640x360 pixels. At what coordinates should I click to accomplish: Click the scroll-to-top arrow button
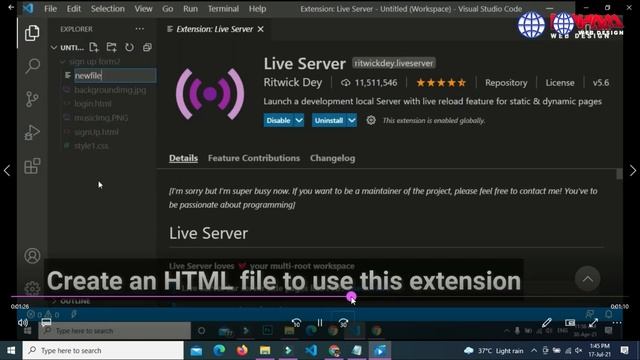click(587, 279)
